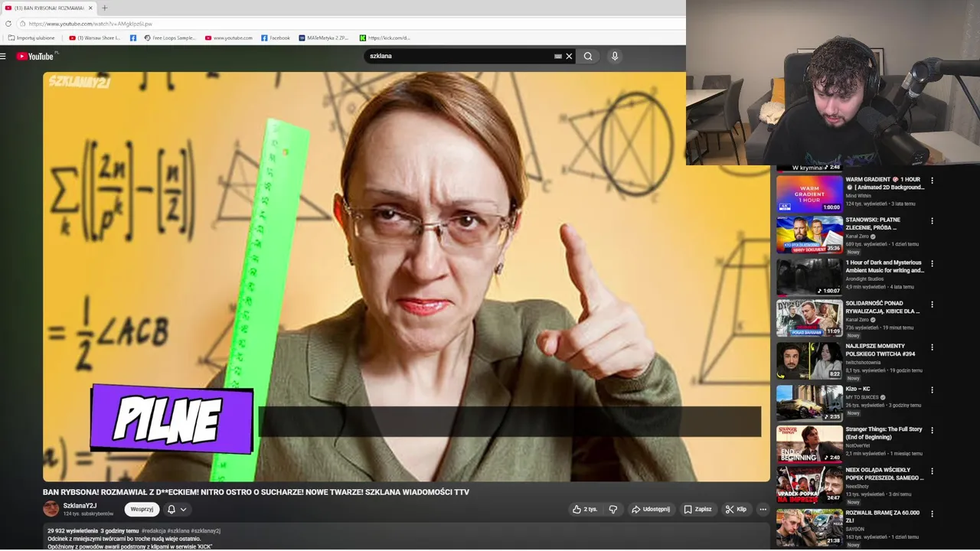Clear the search text with the X icon
Screen dimensions: 980x551
tap(569, 56)
